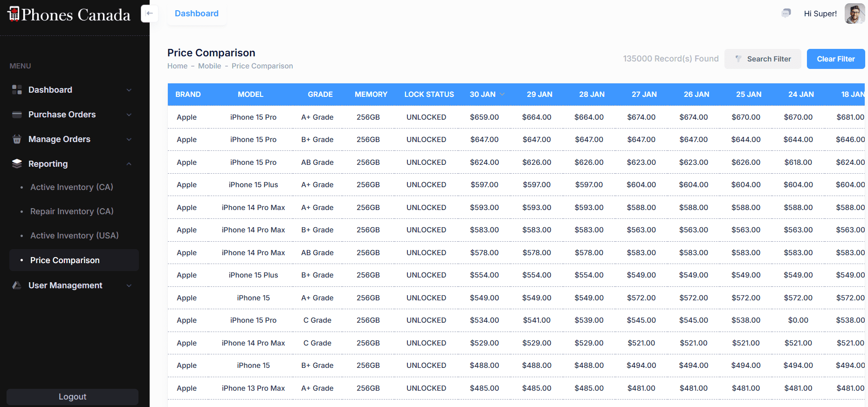Screen dimensions: 868x407
Task: Switch to the Dashboard top tab
Action: click(197, 14)
